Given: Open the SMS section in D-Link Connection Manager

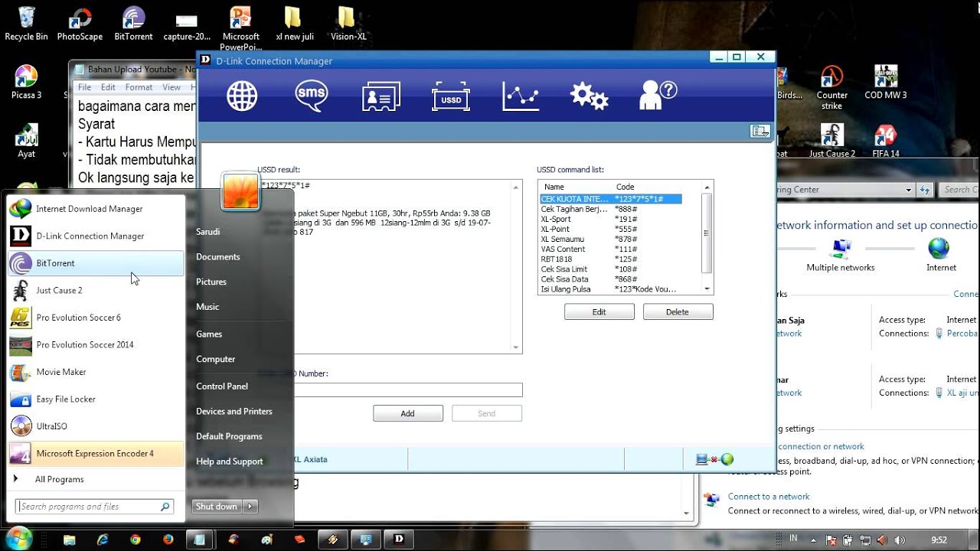Looking at the screenshot, I should 311,96.
